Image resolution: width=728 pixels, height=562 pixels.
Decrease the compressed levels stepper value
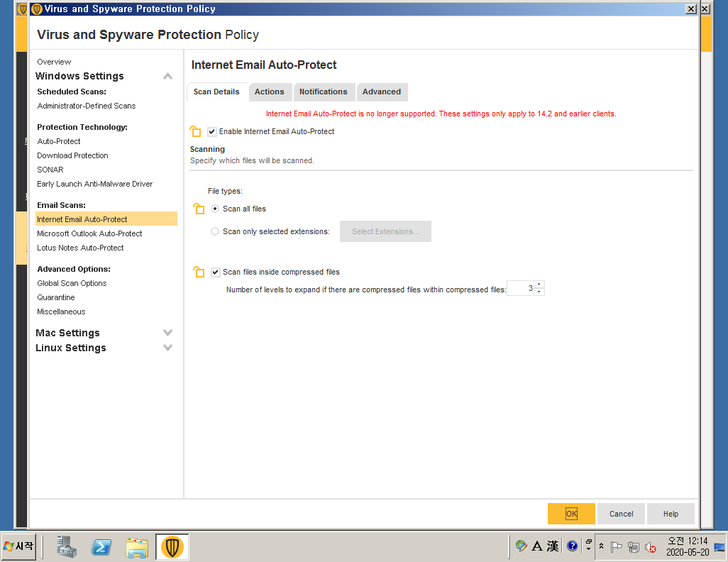pyautogui.click(x=539, y=292)
